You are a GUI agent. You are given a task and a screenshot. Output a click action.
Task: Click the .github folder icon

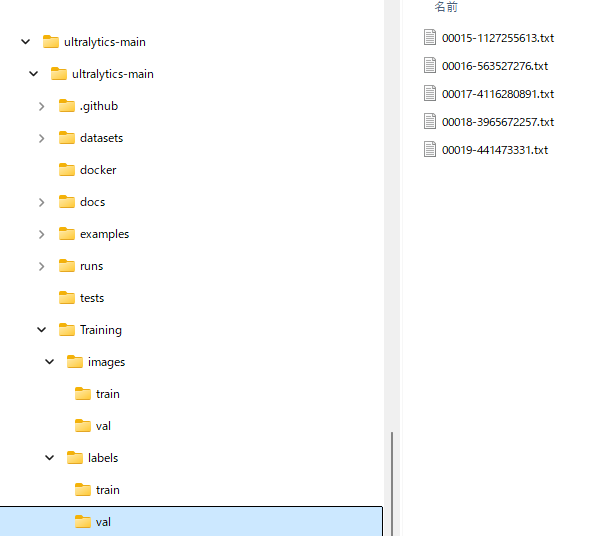[67, 105]
